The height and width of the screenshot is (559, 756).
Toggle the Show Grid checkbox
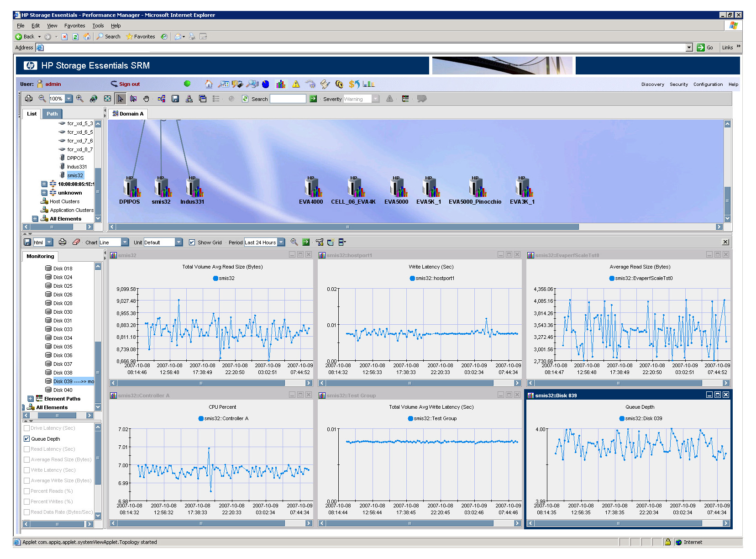pos(192,243)
